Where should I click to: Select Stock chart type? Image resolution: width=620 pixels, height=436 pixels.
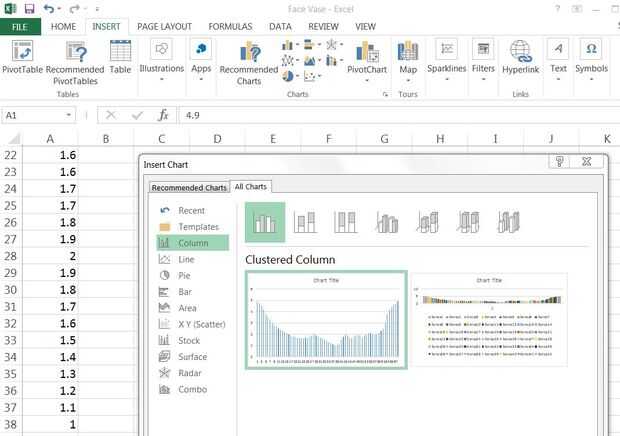pos(192,340)
